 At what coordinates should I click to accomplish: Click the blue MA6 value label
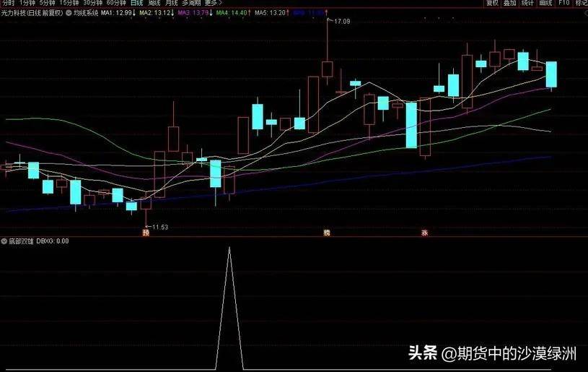(x=310, y=13)
